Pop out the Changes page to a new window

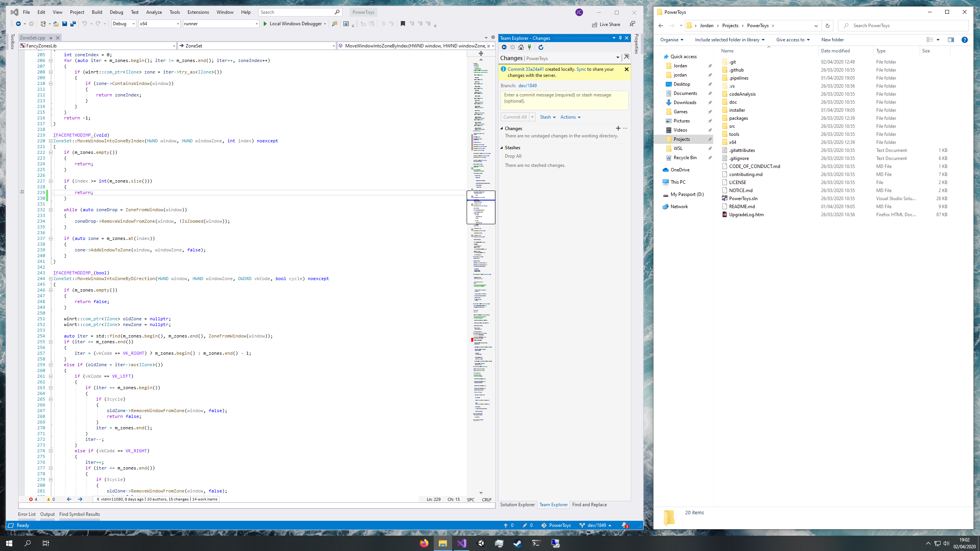626,57
